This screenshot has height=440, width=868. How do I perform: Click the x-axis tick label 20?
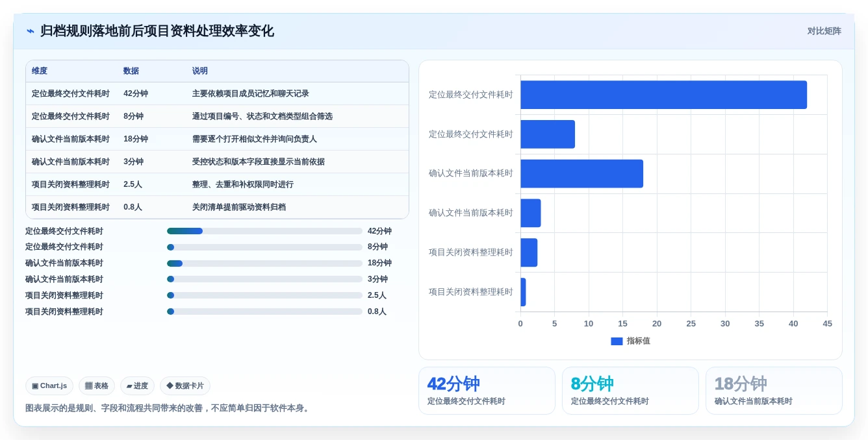click(657, 324)
